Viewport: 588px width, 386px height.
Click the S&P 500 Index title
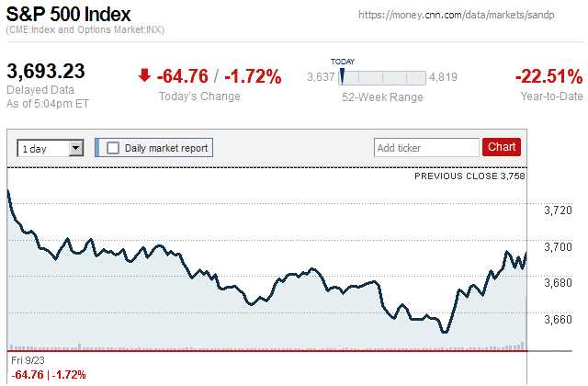point(68,16)
